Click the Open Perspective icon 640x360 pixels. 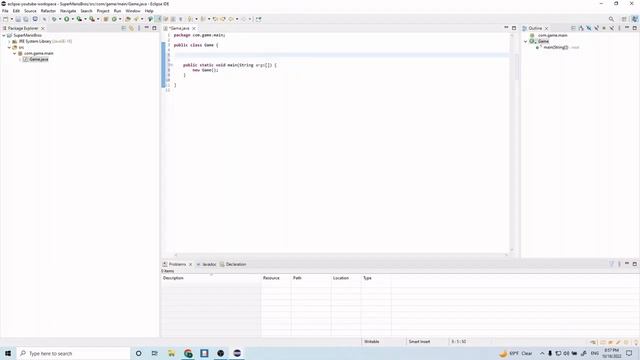pos(624,19)
